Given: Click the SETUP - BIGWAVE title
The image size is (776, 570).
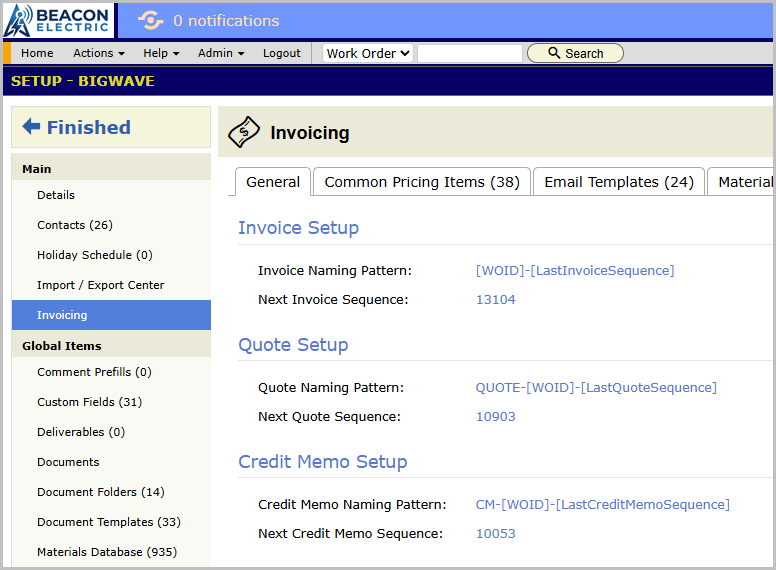Looking at the screenshot, I should pos(83,81).
